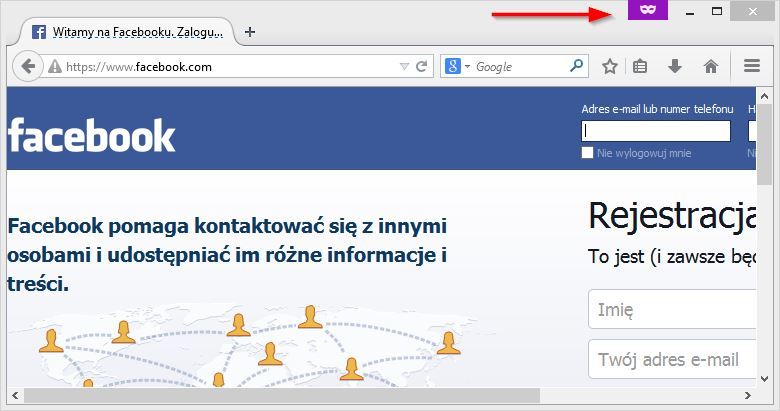Image resolution: width=780 pixels, height=411 pixels.
Task: Open a new tab with plus button
Action: click(250, 32)
